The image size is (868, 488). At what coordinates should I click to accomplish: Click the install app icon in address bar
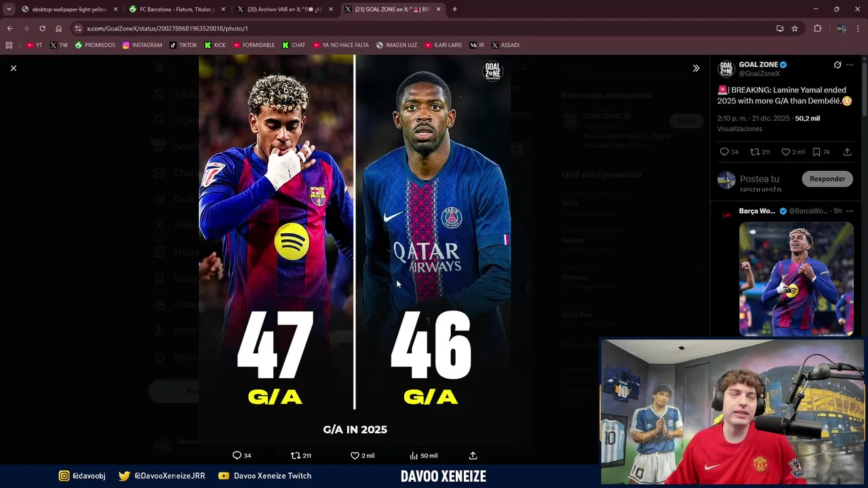780,28
